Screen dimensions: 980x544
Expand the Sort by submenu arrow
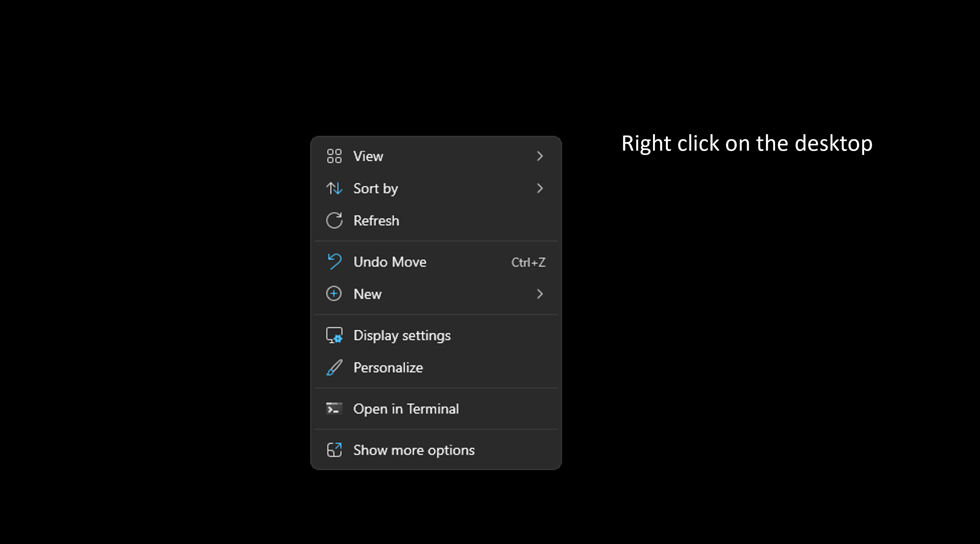coord(539,188)
